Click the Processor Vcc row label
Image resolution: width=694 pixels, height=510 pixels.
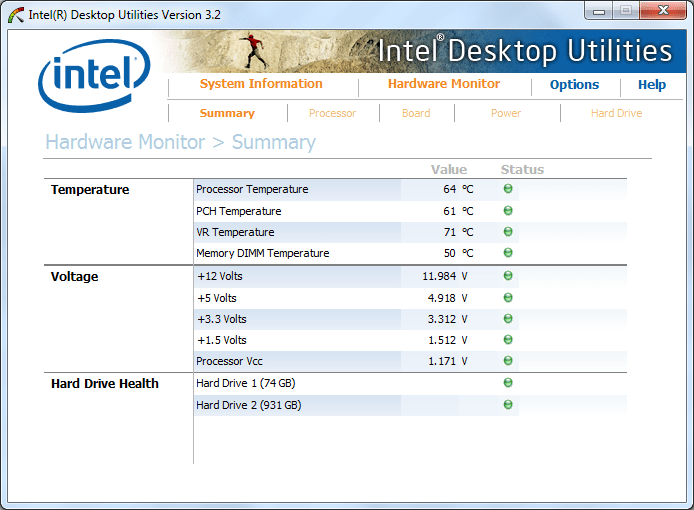point(229,361)
